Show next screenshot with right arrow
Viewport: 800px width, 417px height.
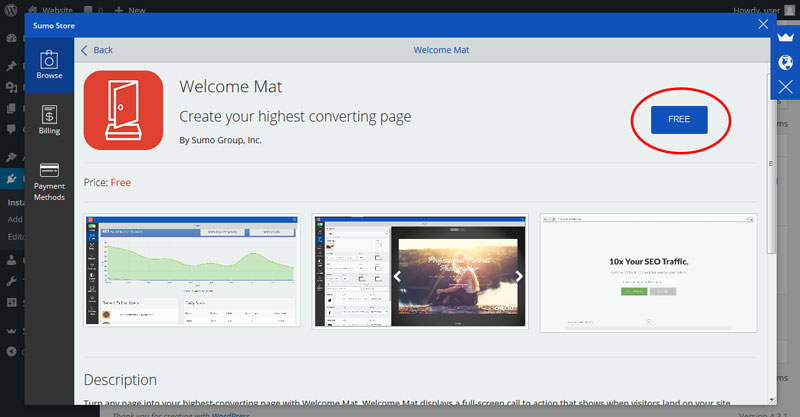click(519, 276)
